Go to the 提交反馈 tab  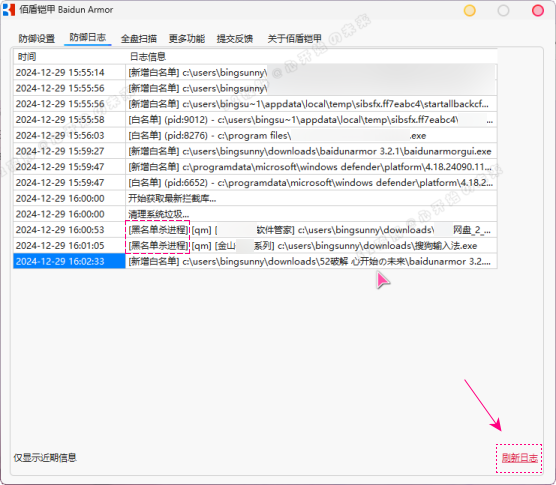pyautogui.click(x=235, y=38)
